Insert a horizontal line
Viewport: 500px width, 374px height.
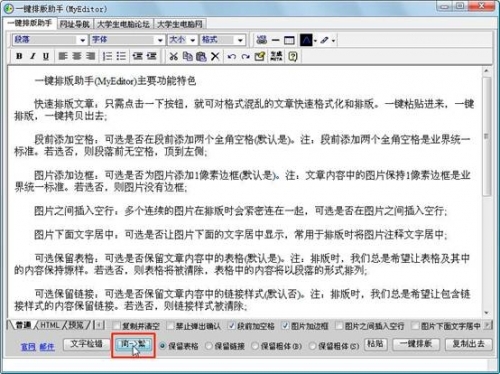275,40
